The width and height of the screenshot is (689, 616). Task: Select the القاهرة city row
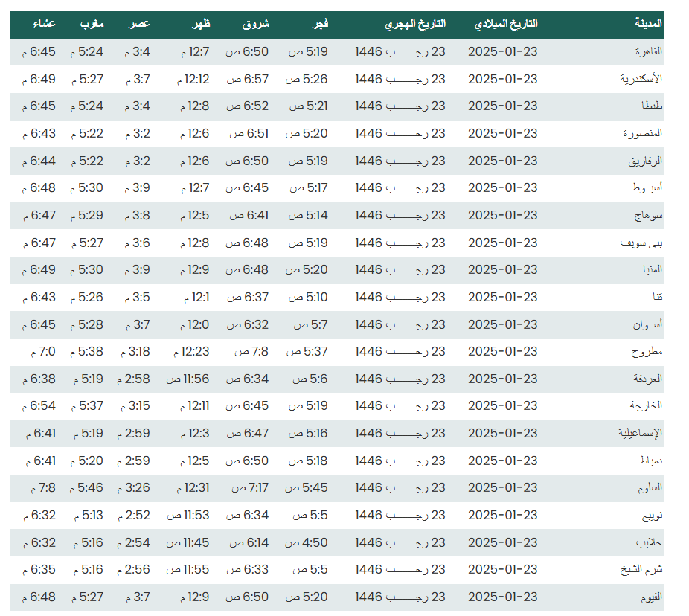(337, 52)
